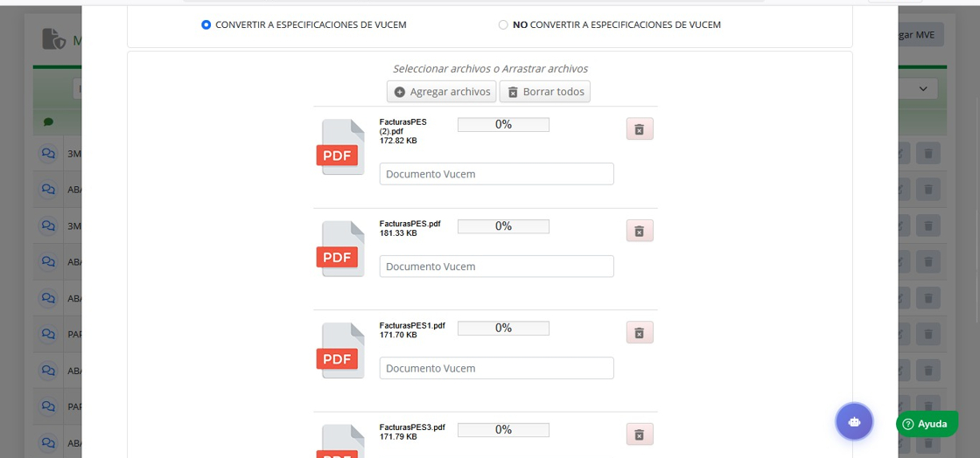Click the Seleccionar archivos o Arrastrar archivos text

(x=490, y=68)
